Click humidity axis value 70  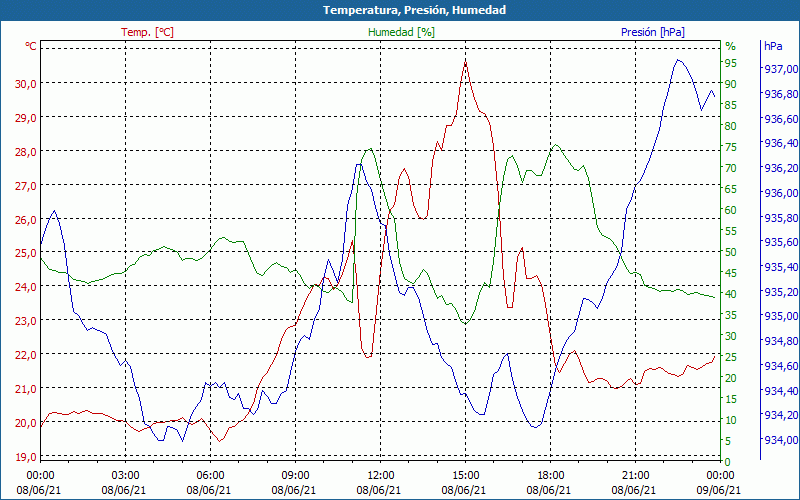pos(731,168)
